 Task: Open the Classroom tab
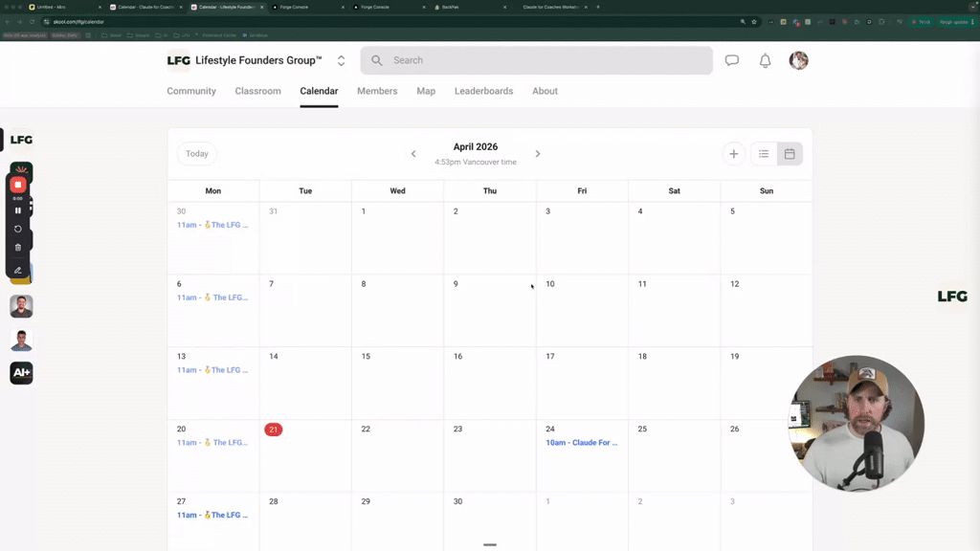tap(257, 91)
